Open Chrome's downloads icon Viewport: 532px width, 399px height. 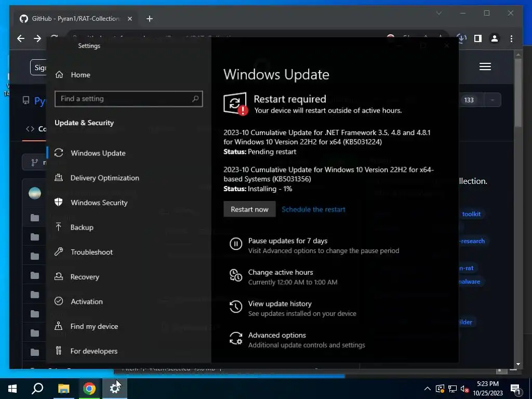[461, 38]
